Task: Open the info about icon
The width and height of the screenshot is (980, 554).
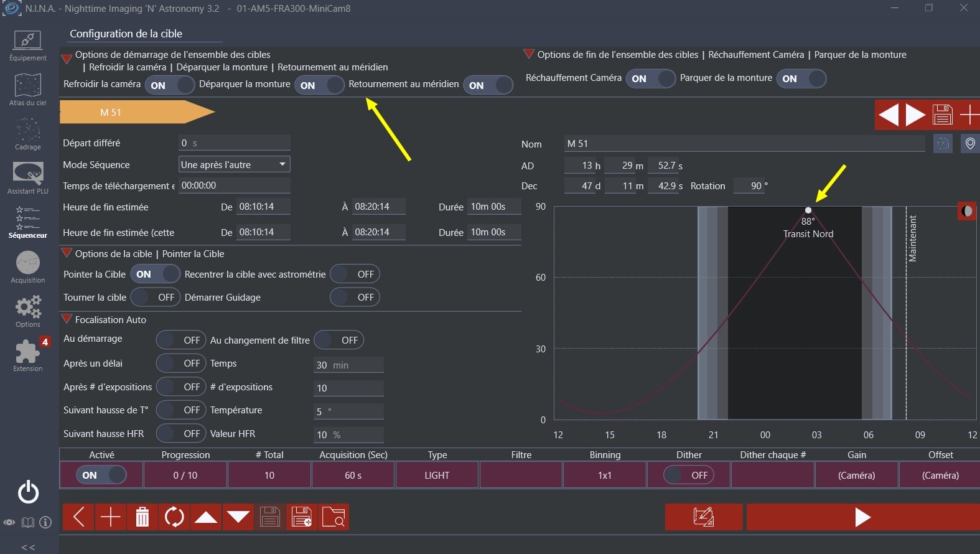Action: (x=45, y=522)
